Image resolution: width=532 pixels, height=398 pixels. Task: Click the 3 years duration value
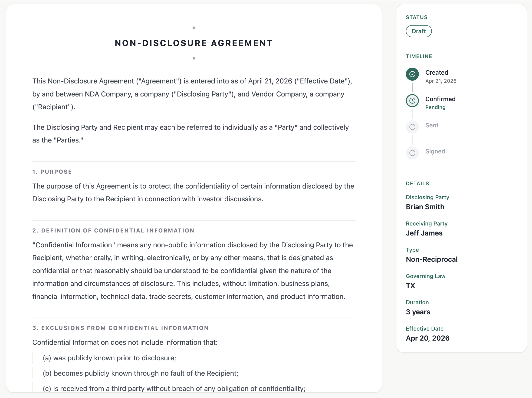tap(418, 312)
